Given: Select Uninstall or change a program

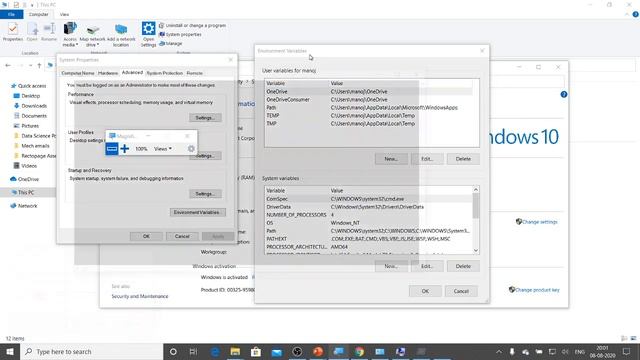Looking at the screenshot, I should (x=192, y=25).
